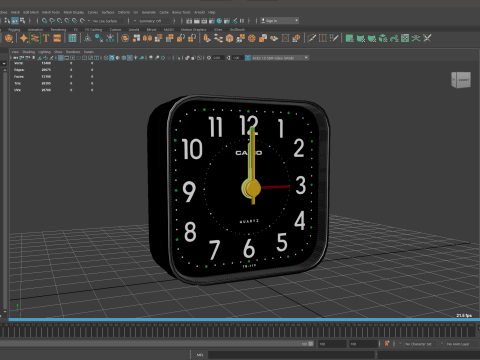The height and width of the screenshot is (360, 480).
Task: Toggle the snap to grids magnet icon
Action: click(x=44, y=21)
